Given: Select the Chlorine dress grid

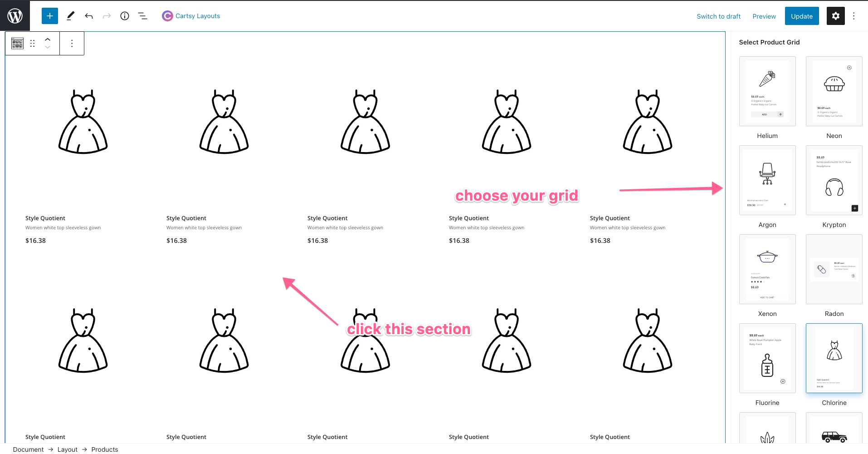Looking at the screenshot, I should click(834, 358).
